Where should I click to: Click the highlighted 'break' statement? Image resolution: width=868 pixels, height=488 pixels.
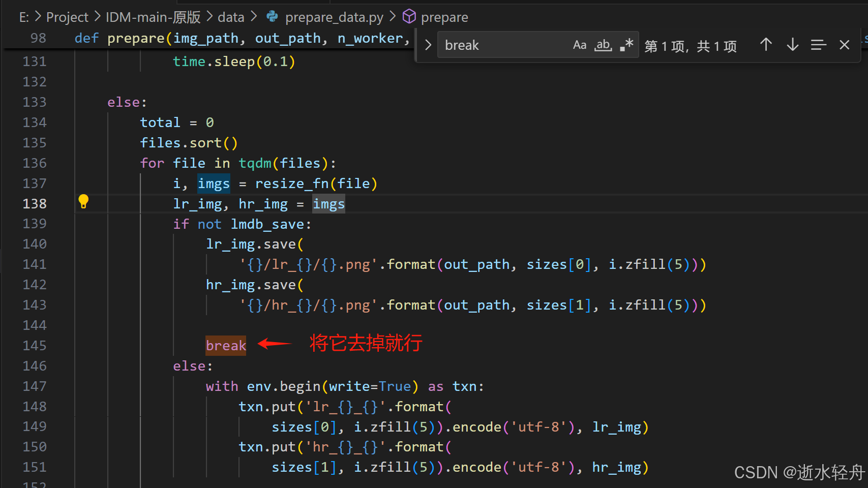point(226,346)
